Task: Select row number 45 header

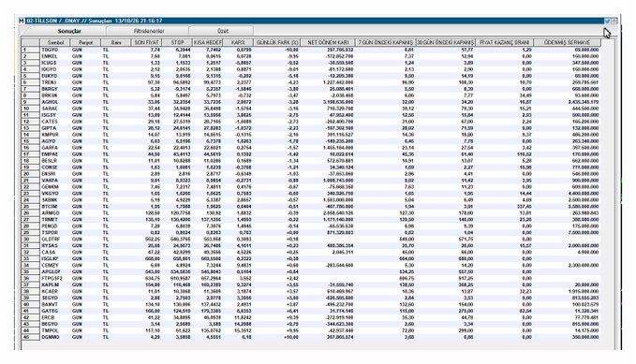Action: (x=30, y=337)
